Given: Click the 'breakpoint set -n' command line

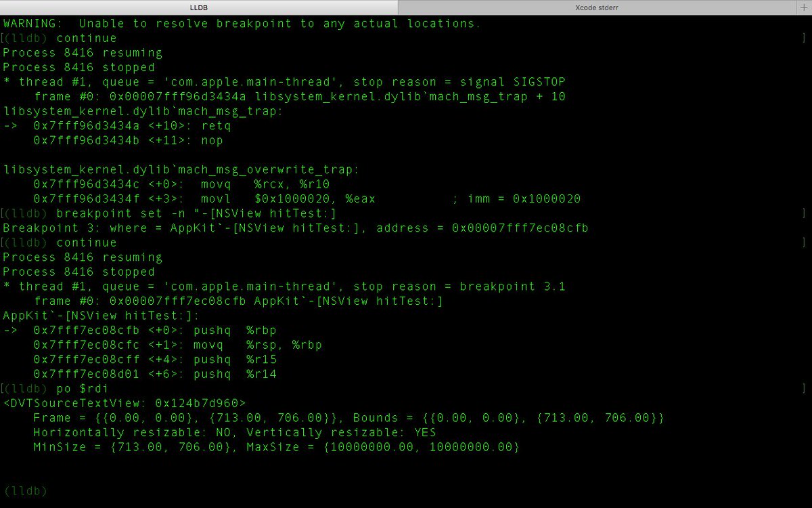Looking at the screenshot, I should point(169,213).
